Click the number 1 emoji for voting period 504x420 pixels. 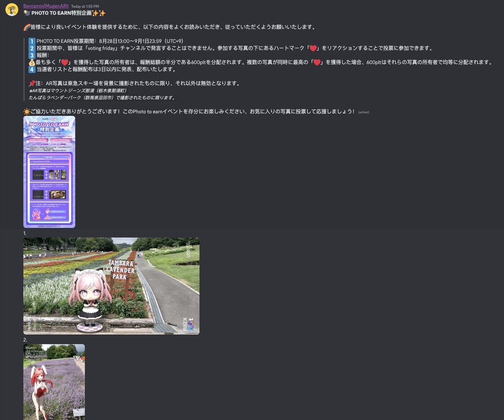pyautogui.click(x=32, y=41)
